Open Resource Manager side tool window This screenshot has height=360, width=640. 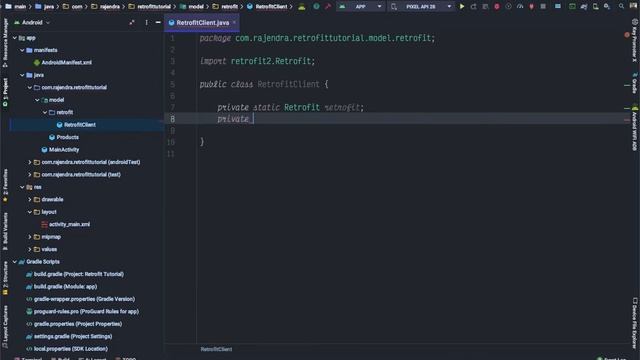click(5, 42)
